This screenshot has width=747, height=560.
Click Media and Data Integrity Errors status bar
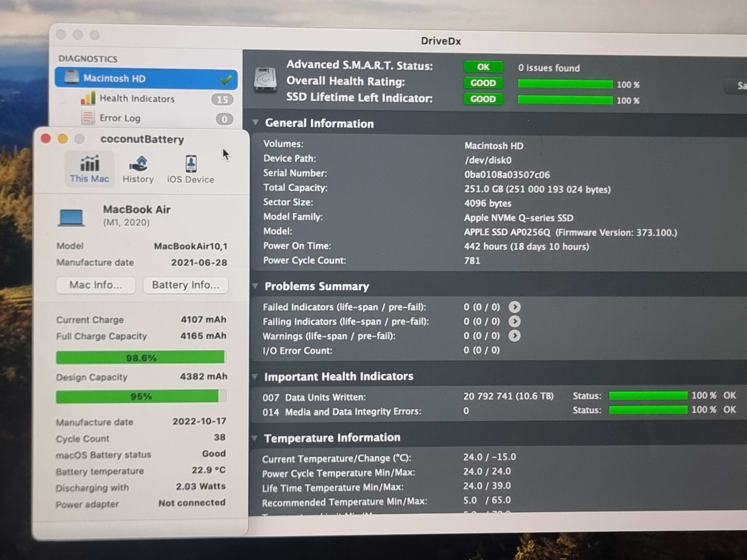click(648, 410)
